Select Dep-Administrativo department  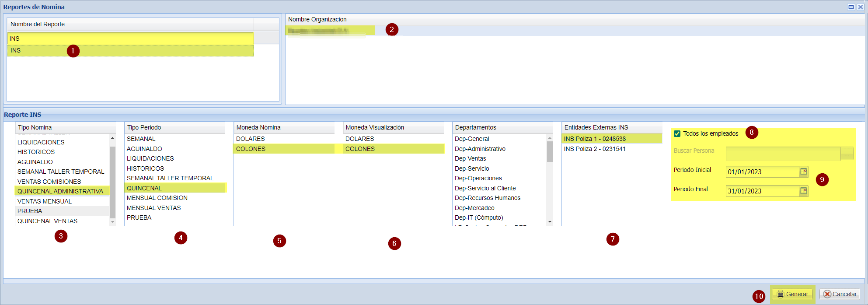(x=499, y=149)
